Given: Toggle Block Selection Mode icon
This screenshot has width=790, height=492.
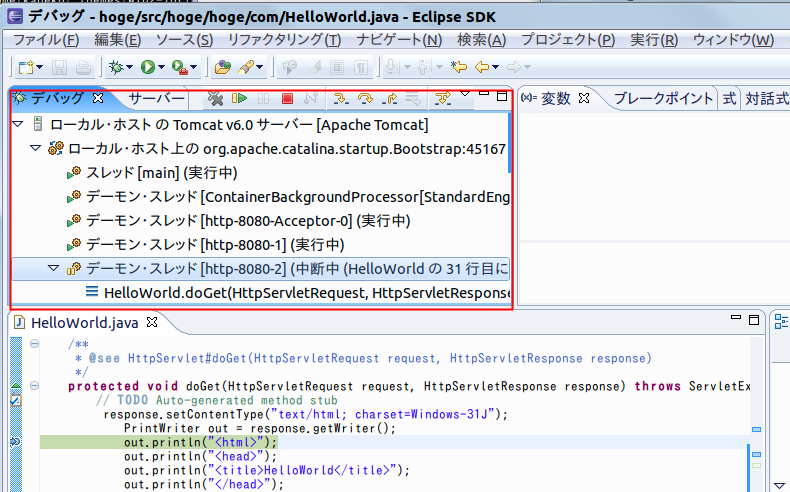Looking at the screenshot, I should [337, 67].
